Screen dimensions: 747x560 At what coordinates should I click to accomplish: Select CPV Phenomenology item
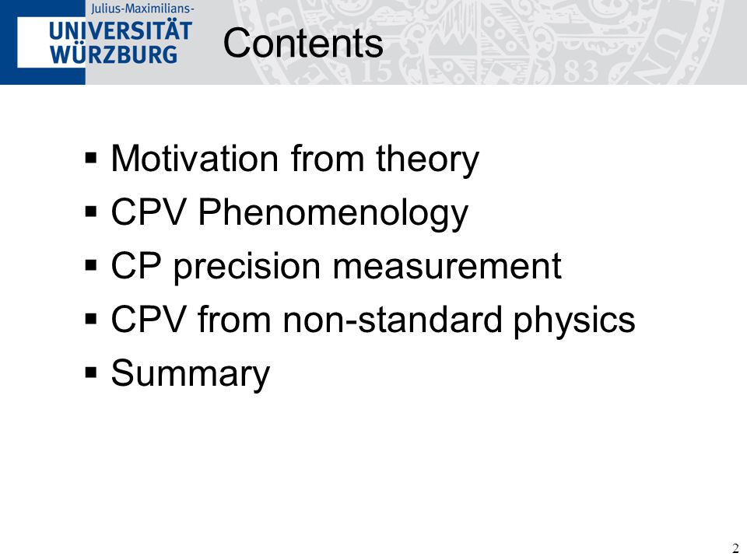[289, 213]
